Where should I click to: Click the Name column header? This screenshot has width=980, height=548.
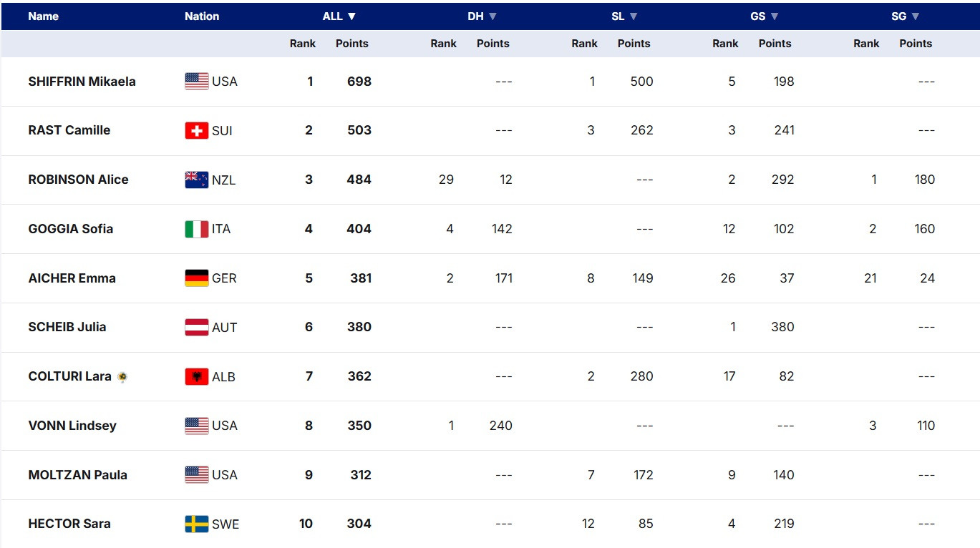43,16
